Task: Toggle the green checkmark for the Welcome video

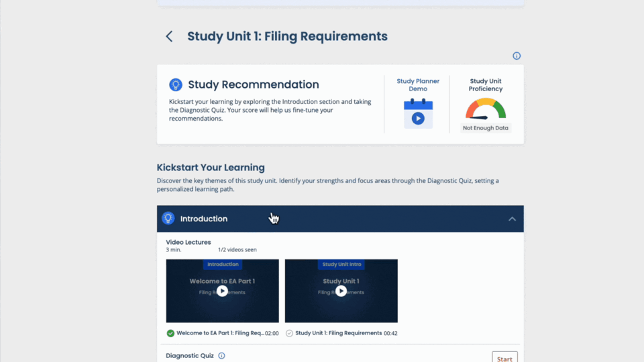Action: 170,333
